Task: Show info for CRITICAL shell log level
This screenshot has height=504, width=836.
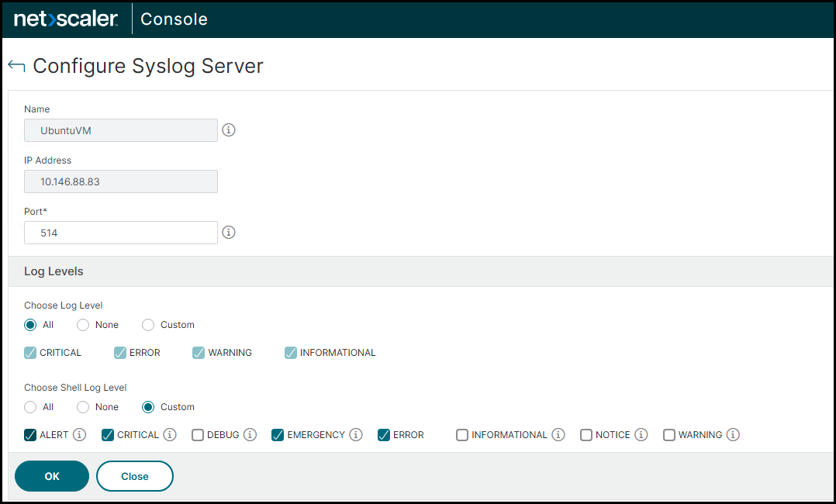Action: coord(170,435)
